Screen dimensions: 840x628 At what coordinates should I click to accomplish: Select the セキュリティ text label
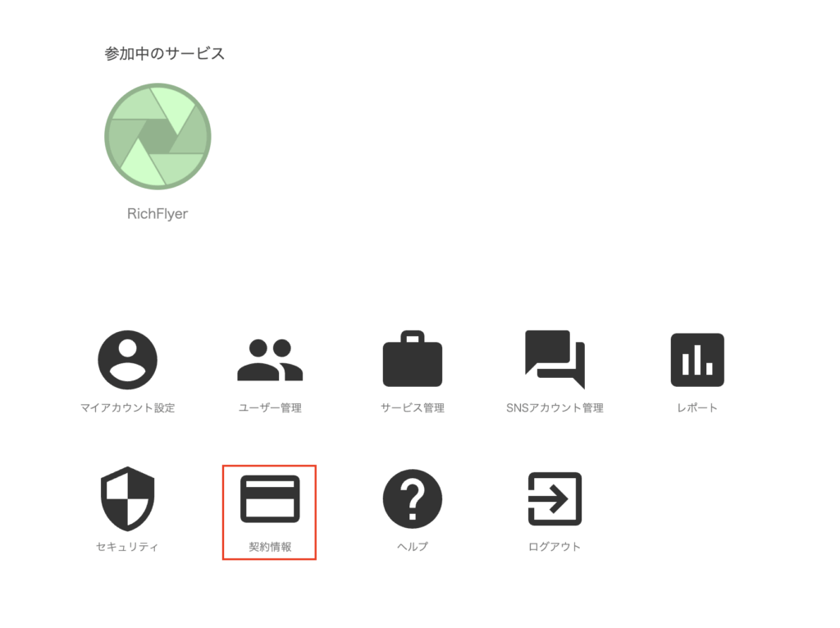(x=127, y=546)
